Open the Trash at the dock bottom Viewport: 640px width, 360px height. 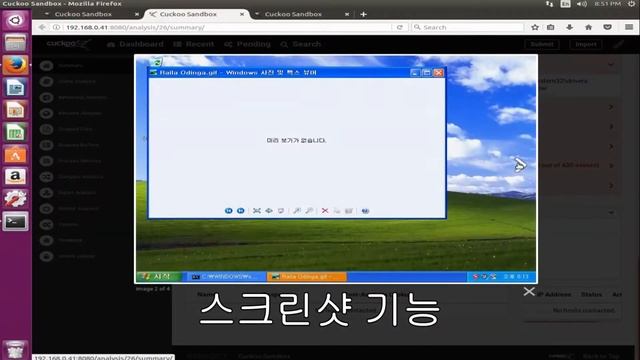point(15,350)
